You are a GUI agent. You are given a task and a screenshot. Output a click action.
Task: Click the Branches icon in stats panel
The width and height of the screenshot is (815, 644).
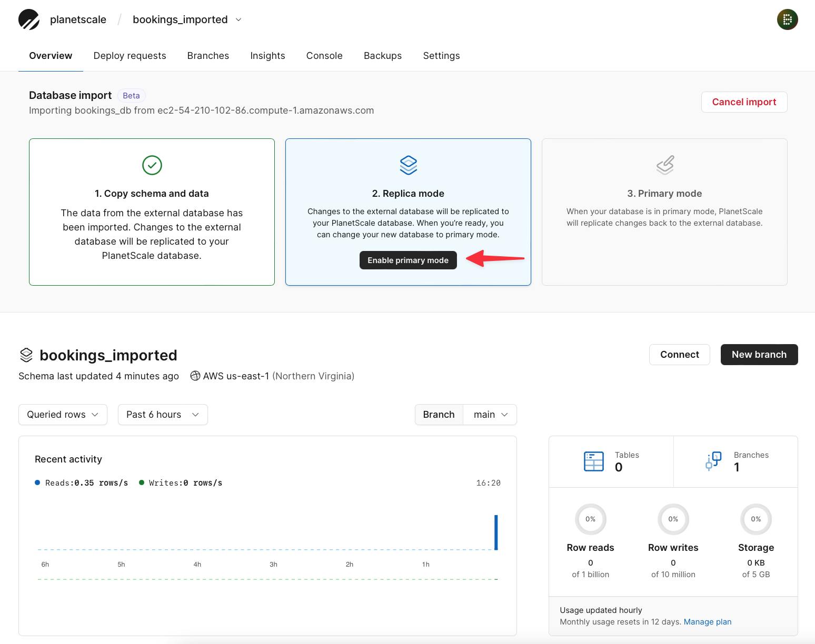pos(713,461)
